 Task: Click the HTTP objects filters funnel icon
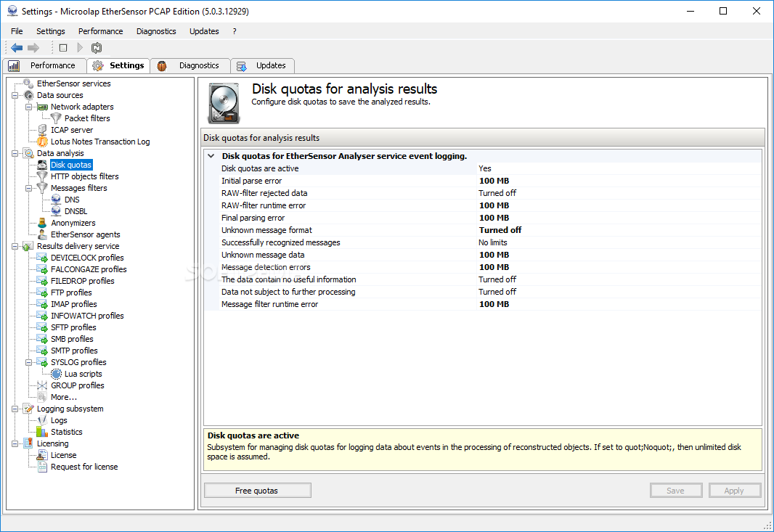click(42, 176)
